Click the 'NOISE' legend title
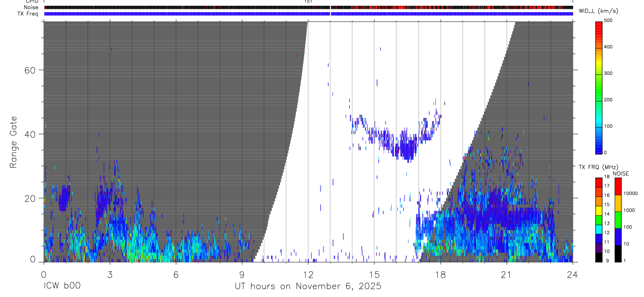 pyautogui.click(x=620, y=173)
